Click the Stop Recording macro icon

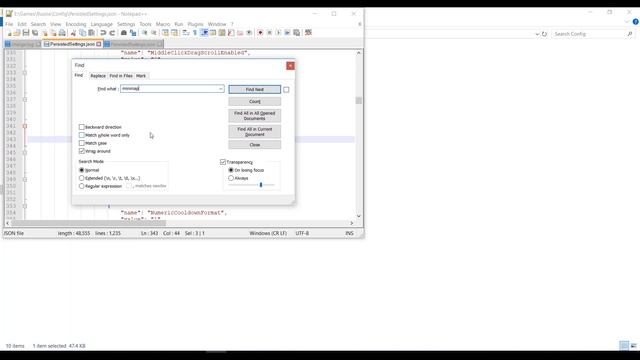(269, 33)
